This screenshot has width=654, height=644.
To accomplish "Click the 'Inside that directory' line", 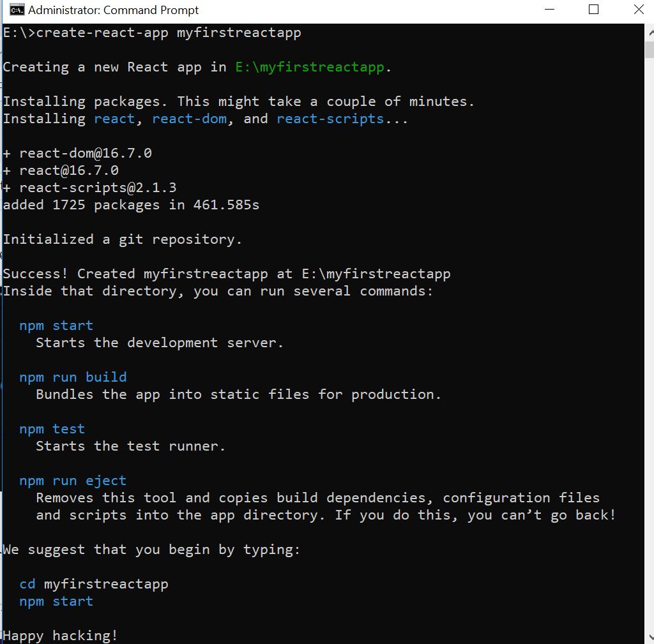I will point(218,291).
